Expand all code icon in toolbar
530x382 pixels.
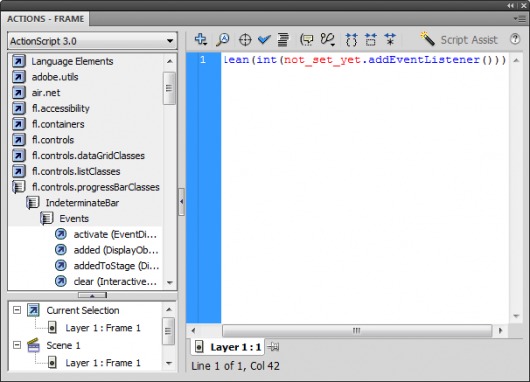point(390,40)
